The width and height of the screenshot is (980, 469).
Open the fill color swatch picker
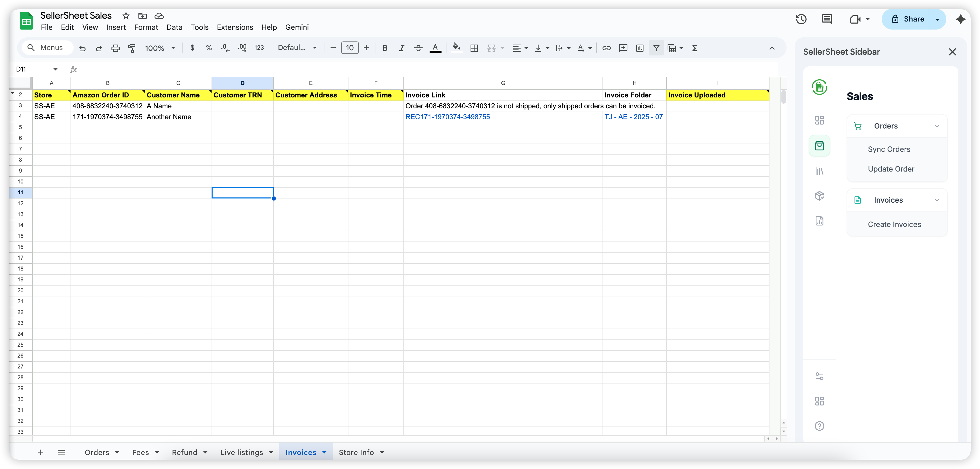click(x=456, y=48)
